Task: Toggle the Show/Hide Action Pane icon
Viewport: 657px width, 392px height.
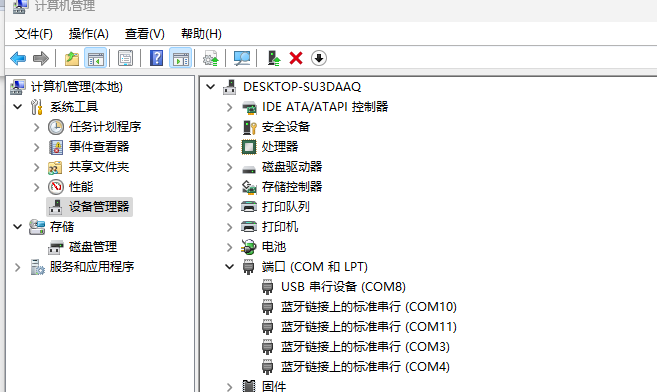Action: pyautogui.click(x=181, y=58)
